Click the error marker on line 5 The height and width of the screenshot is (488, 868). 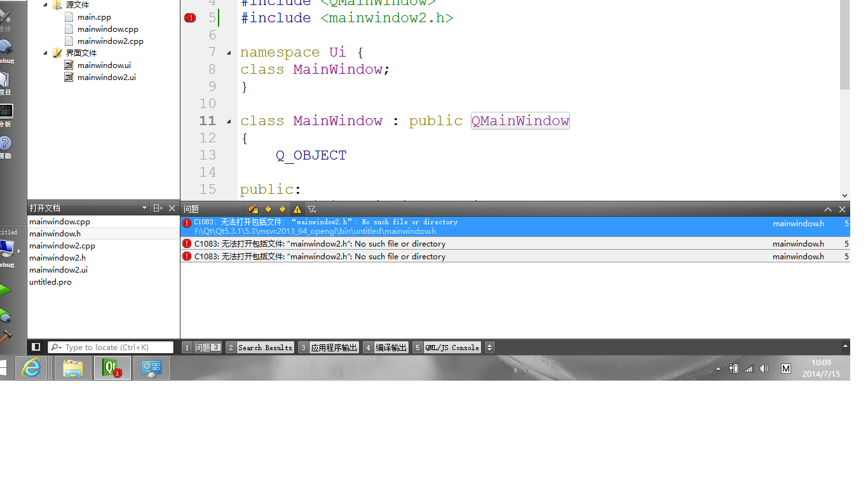pos(190,18)
